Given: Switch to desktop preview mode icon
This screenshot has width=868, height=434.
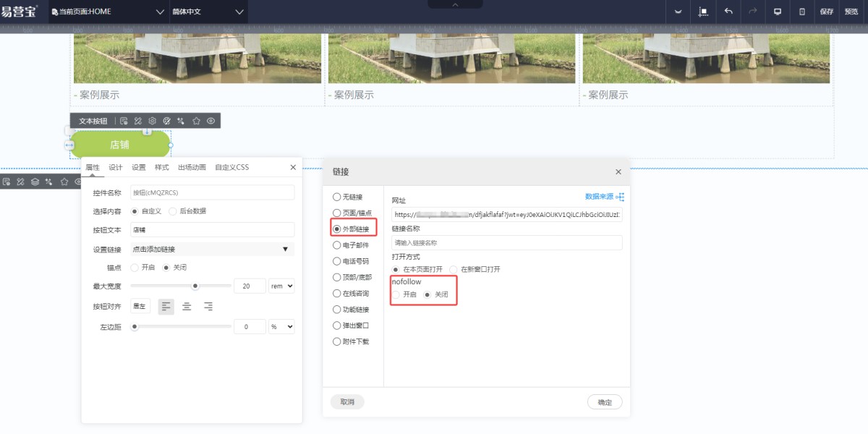Looking at the screenshot, I should tap(778, 12).
